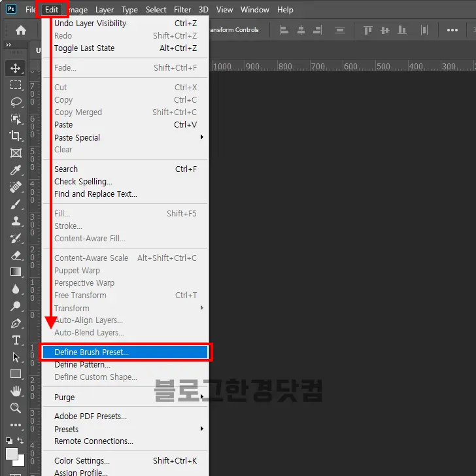
Task: Click Distribute horizontally icon in options bar
Action: click(424, 30)
